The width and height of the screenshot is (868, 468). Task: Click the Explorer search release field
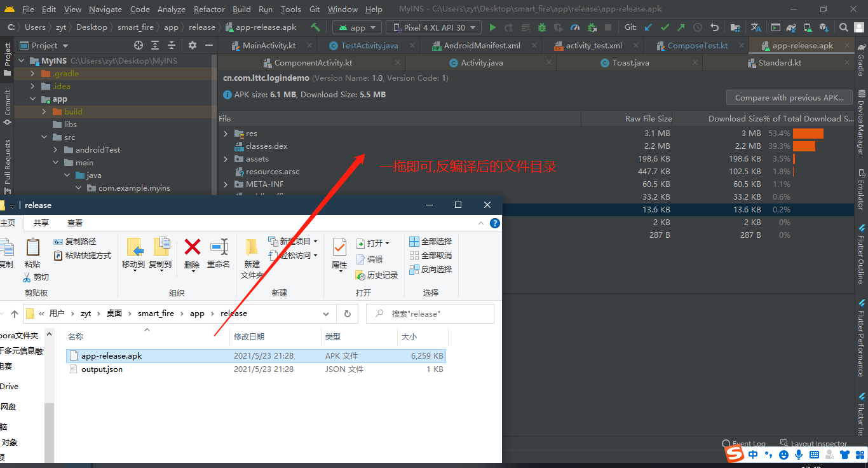[431, 314]
